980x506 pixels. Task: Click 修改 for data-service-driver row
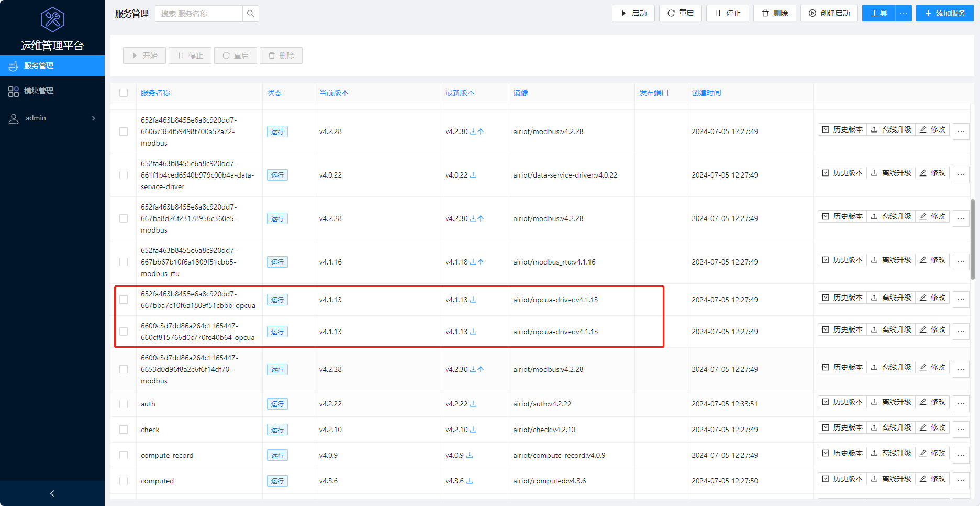pyautogui.click(x=932, y=173)
